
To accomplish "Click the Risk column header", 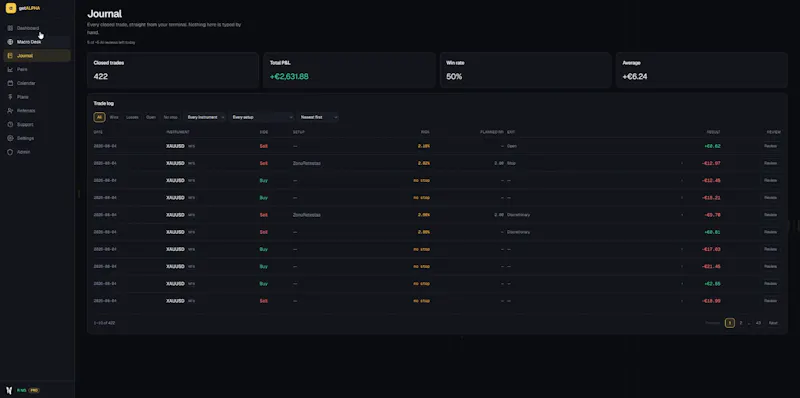I will (x=425, y=132).
